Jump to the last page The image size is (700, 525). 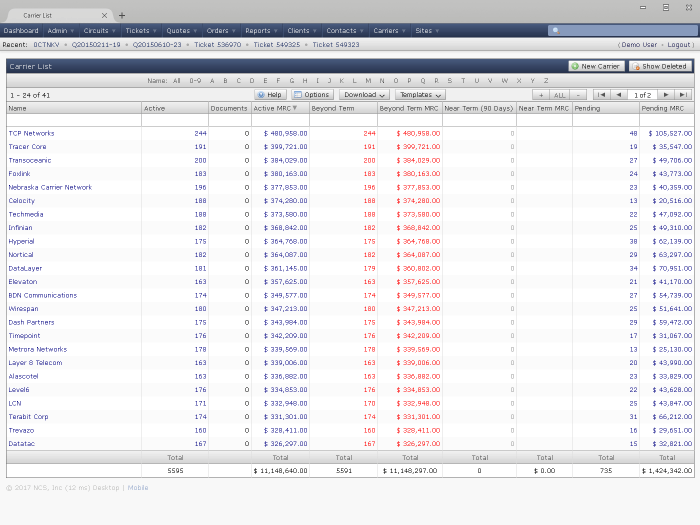point(684,94)
